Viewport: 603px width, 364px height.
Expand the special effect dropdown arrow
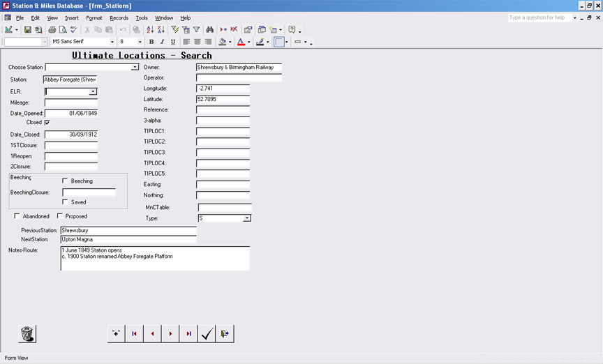click(x=306, y=42)
